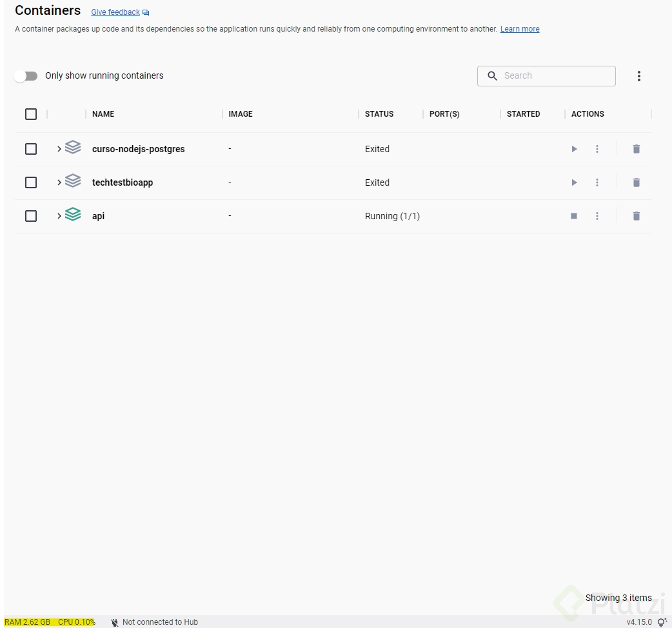The width and height of the screenshot is (672, 628).
Task: Delete the curso-nodejs-postgres container
Action: tap(637, 149)
